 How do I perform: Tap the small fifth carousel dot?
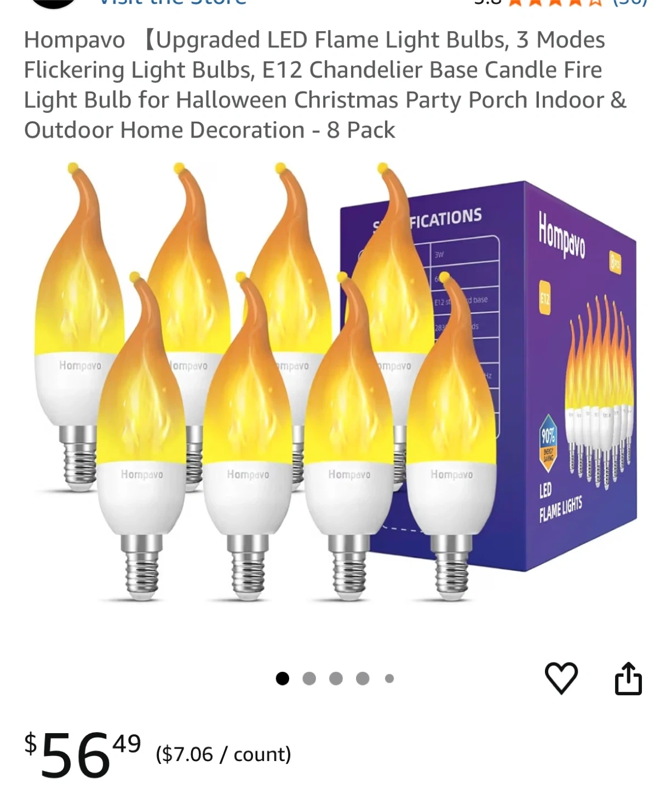pyautogui.click(x=389, y=679)
